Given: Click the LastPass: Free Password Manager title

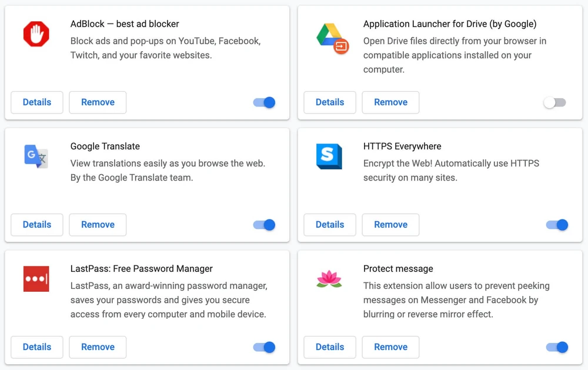Looking at the screenshot, I should (141, 269).
